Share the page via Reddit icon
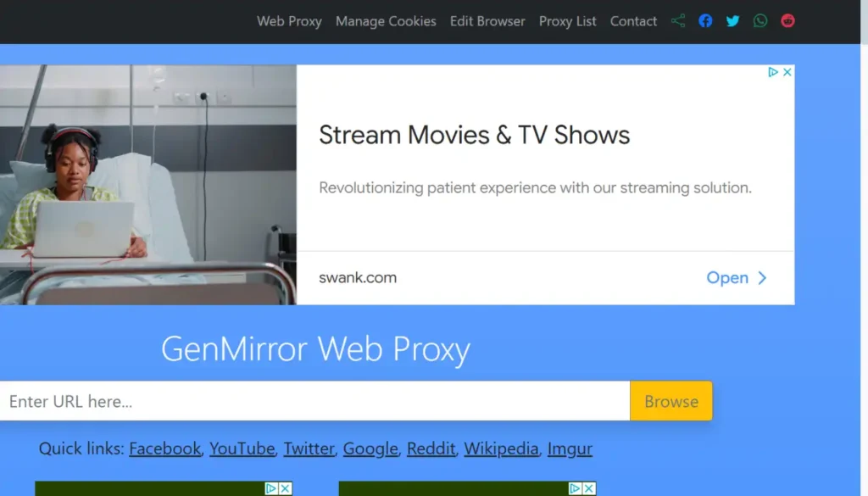This screenshot has width=868, height=496. pyautogui.click(x=787, y=21)
